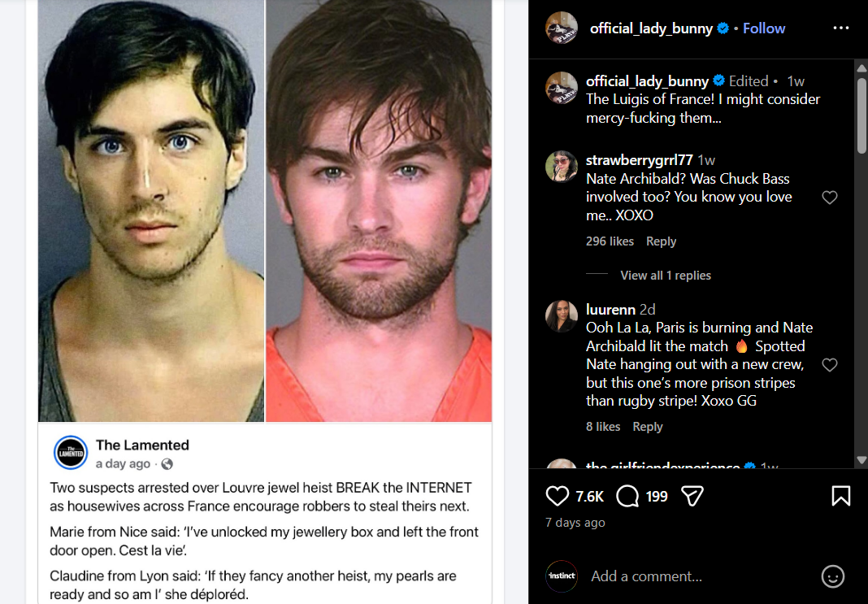
Task: Open strawberrygrrl77's profile picture
Action: 562,166
